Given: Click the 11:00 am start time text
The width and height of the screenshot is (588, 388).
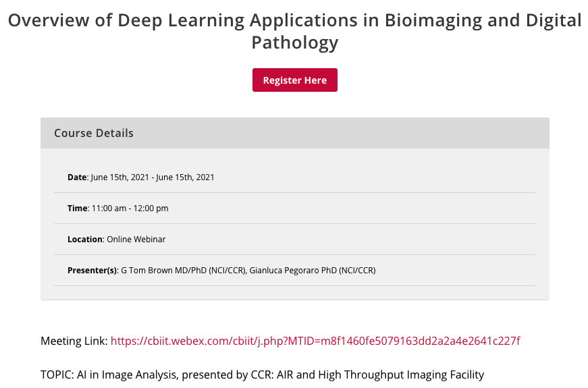Looking at the screenshot, I should tap(107, 209).
